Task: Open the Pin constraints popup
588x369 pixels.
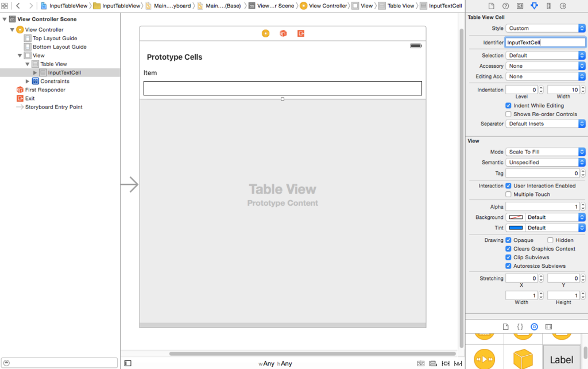Action: (446, 363)
